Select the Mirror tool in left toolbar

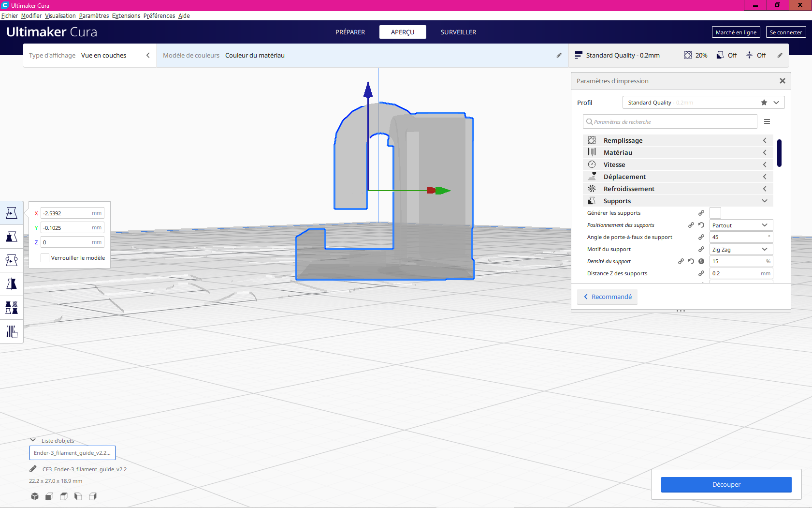pyautogui.click(x=12, y=284)
